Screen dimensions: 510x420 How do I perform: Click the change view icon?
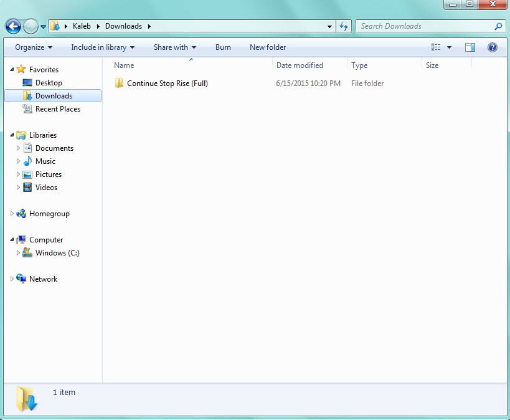click(x=436, y=47)
